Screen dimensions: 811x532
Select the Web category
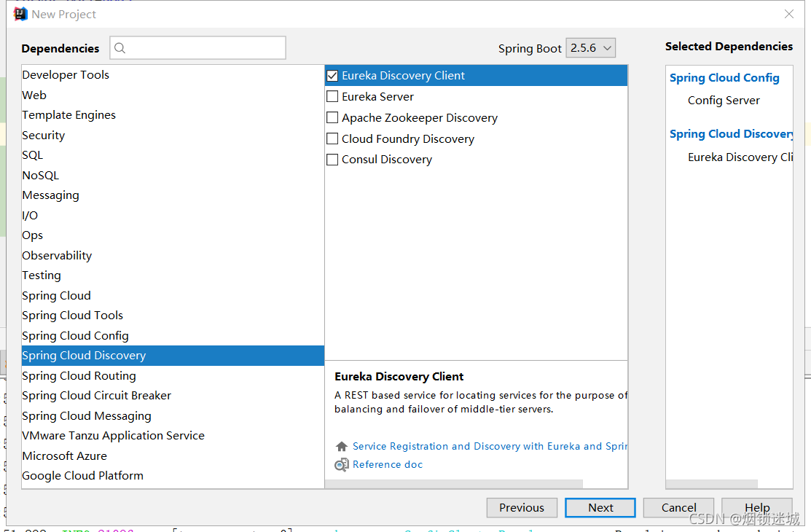(34, 95)
